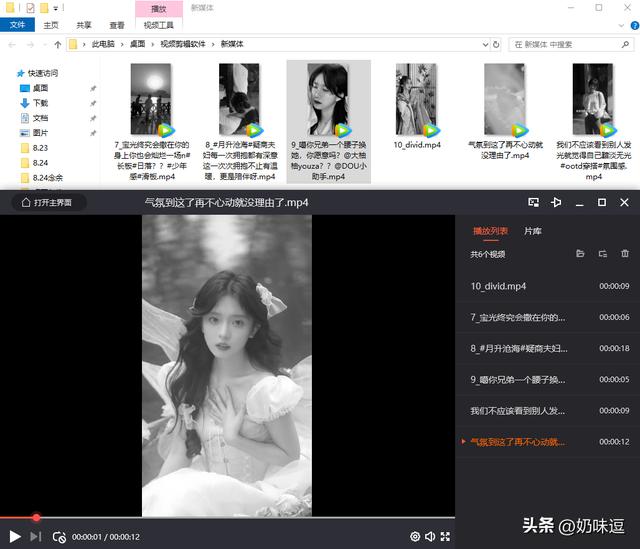Open the player settings gear

tap(415, 537)
